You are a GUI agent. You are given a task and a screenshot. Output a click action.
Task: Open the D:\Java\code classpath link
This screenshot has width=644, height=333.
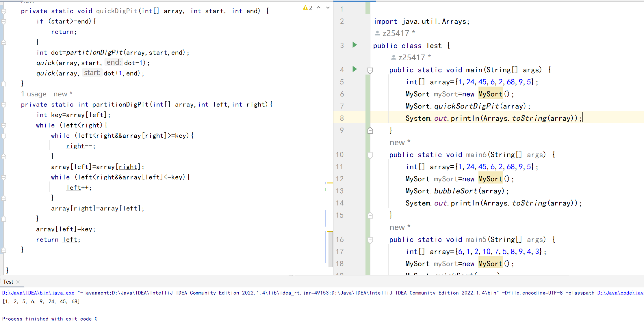[x=620, y=293]
